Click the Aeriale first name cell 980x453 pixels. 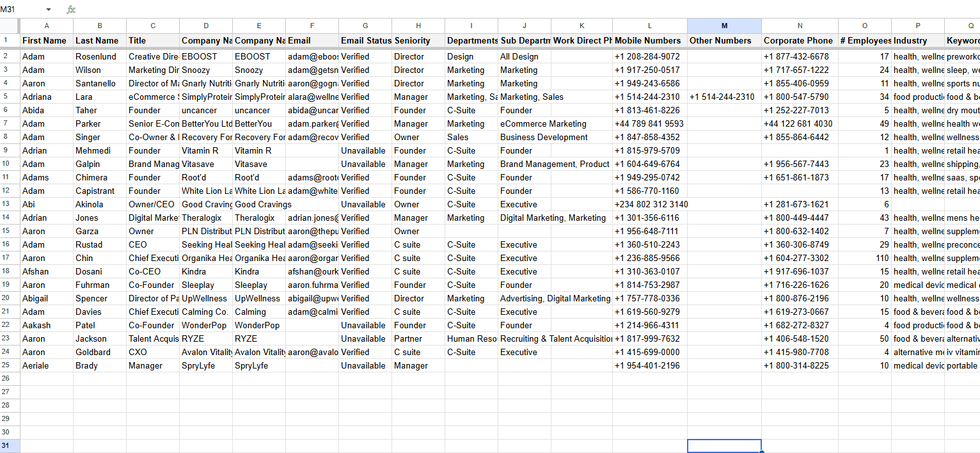(x=47, y=365)
